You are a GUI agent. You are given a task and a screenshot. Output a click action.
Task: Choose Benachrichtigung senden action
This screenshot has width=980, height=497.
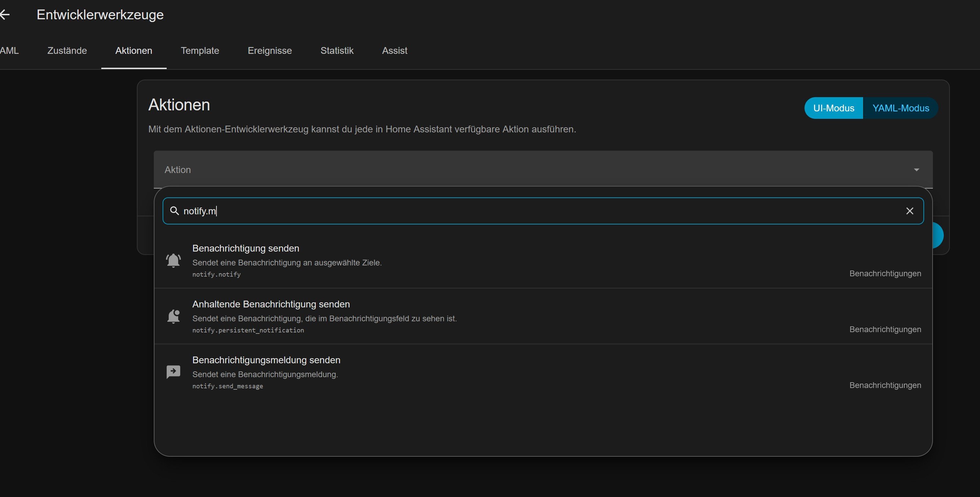543,260
